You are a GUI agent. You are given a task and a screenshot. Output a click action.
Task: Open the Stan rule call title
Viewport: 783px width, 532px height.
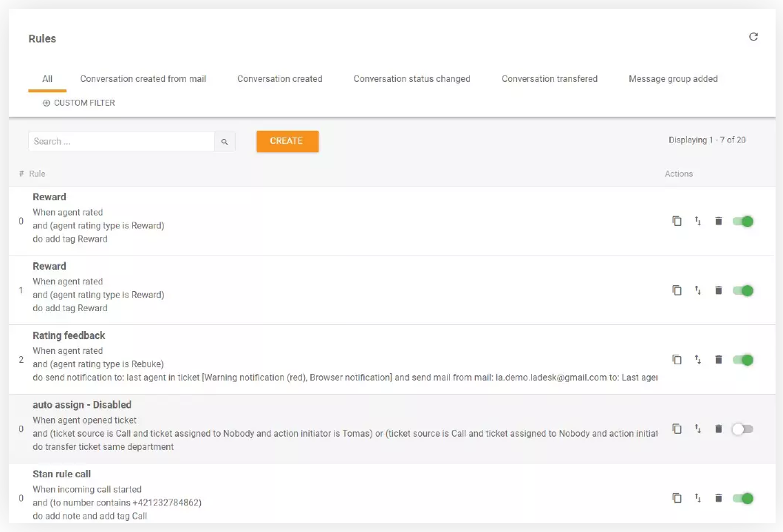pos(62,474)
